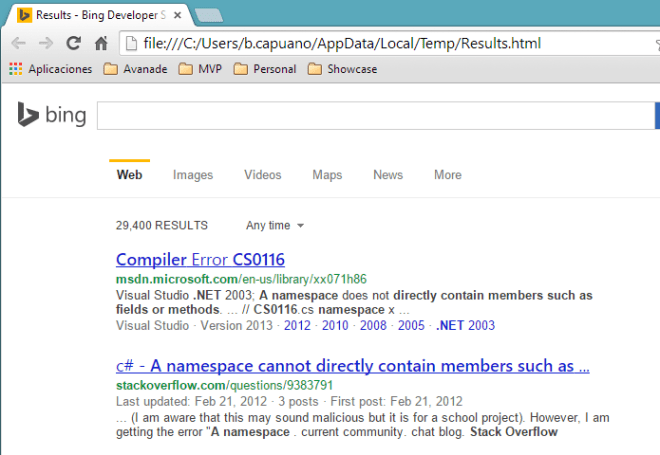Select the News search tab
This screenshot has height=455, width=660.
(x=388, y=175)
